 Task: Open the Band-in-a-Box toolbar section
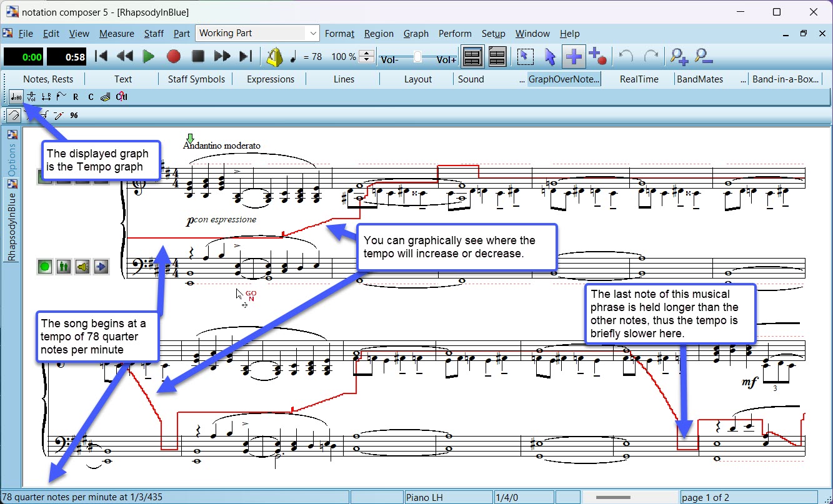click(786, 79)
